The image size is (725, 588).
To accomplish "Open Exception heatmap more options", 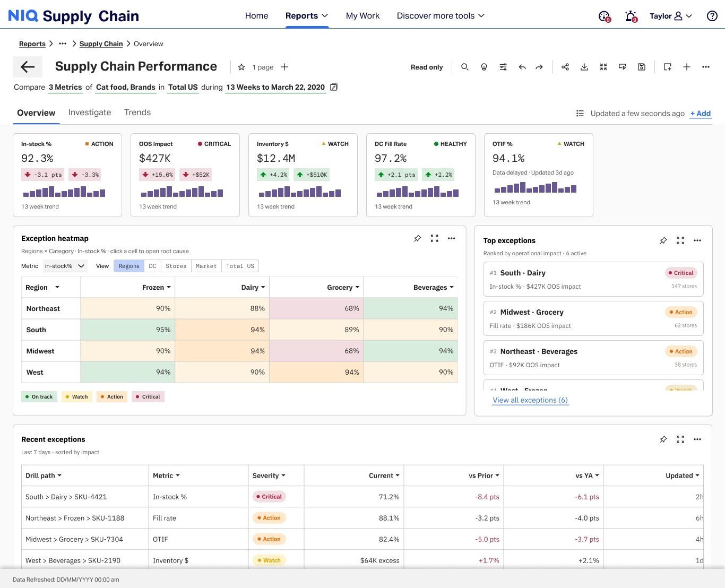I will coord(452,238).
